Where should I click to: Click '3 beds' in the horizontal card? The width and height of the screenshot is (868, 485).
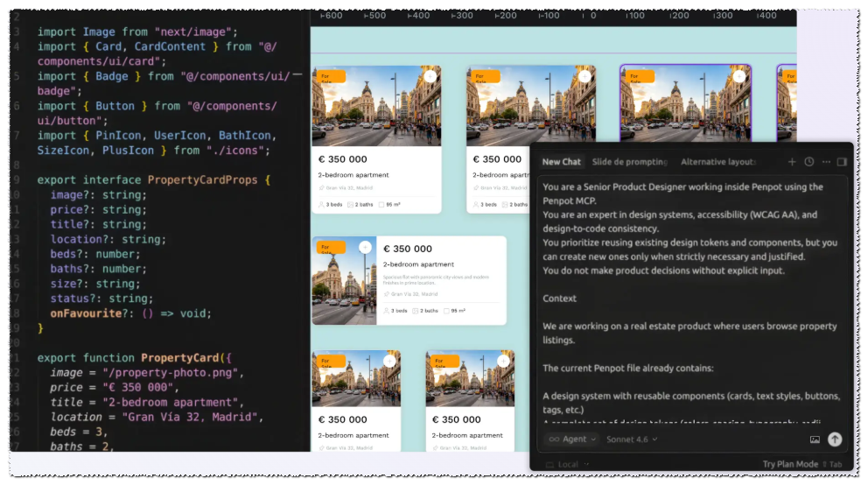pyautogui.click(x=399, y=311)
